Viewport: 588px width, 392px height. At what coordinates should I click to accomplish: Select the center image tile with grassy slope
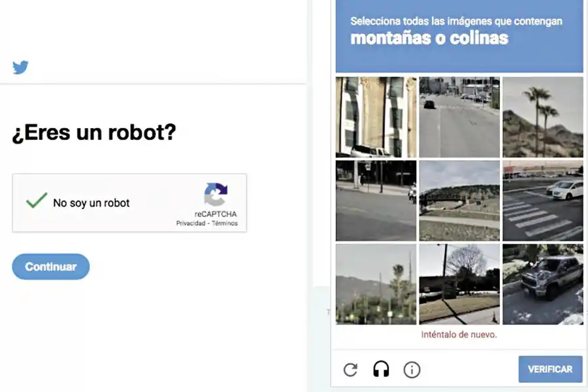coord(459,201)
